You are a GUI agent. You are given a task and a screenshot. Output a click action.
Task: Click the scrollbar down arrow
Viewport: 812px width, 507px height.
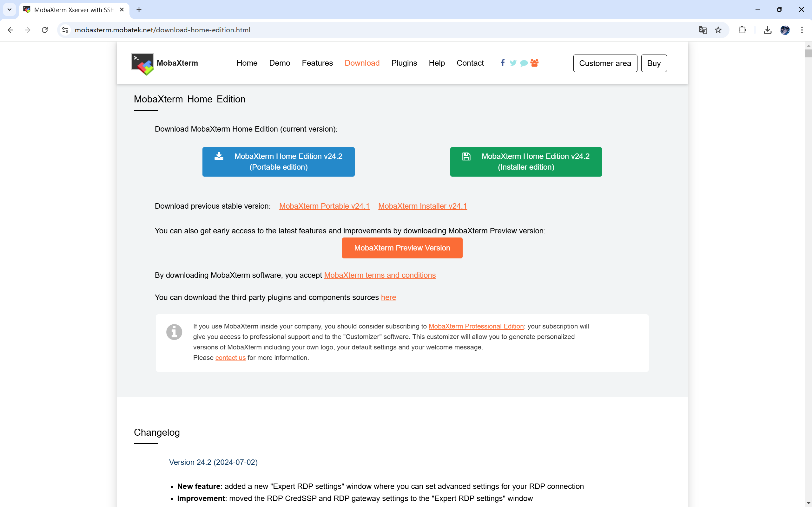pyautogui.click(x=808, y=503)
